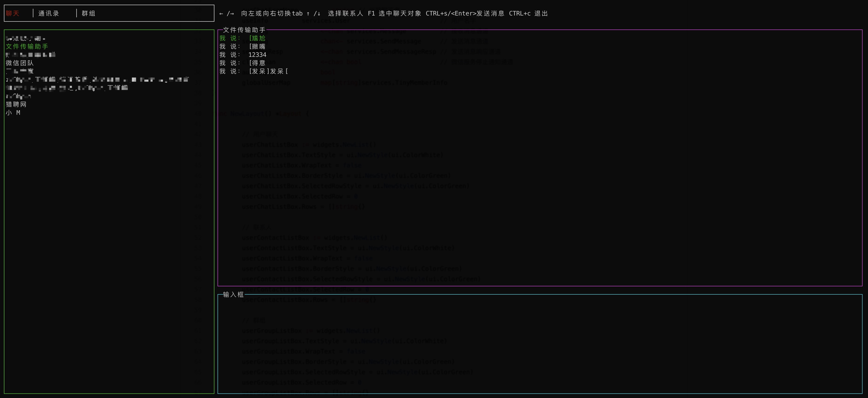The width and height of the screenshot is (868, 398).
Task: Select 文件传输助手 in chat list
Action: pyautogui.click(x=27, y=47)
